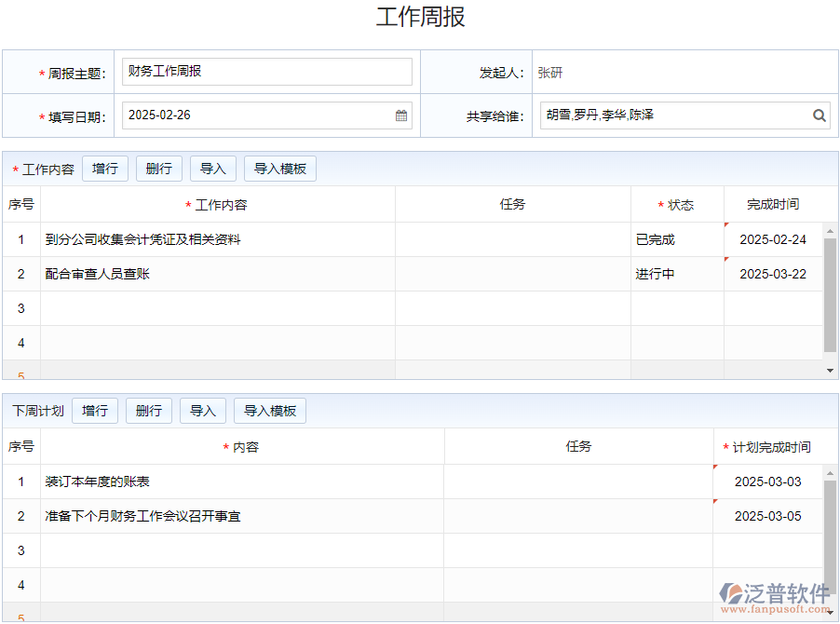Click 导入 button in 下周计划 toolbar
This screenshot has height=624, width=840.
tap(203, 411)
